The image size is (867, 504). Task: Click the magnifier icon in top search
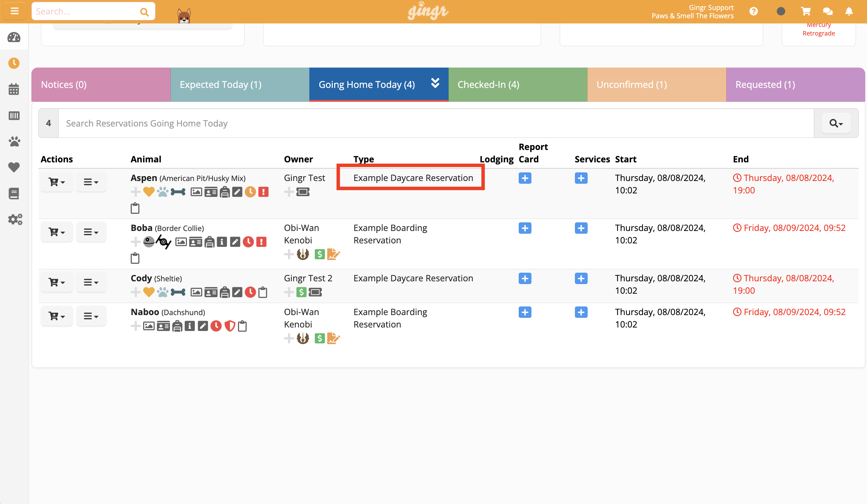tap(144, 12)
